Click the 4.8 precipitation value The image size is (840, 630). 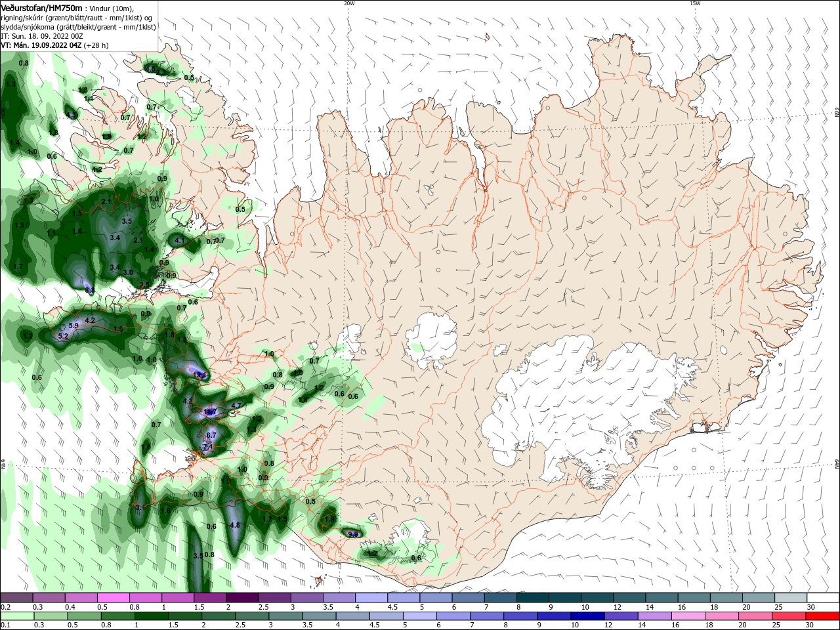236,525
